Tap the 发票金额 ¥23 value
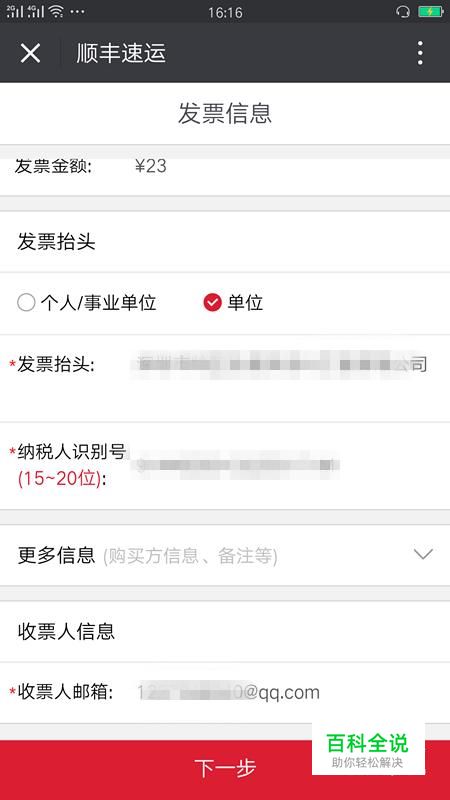This screenshot has height=800, width=450. click(x=151, y=166)
